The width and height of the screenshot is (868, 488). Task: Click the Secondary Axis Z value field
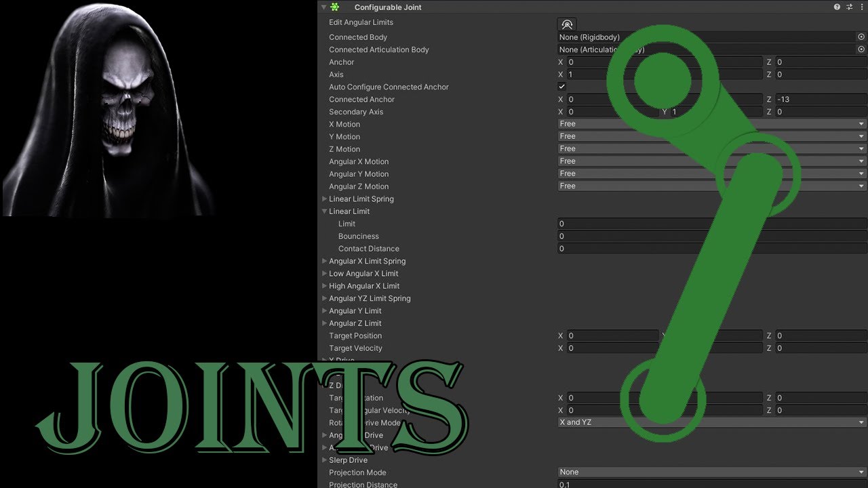click(x=821, y=112)
